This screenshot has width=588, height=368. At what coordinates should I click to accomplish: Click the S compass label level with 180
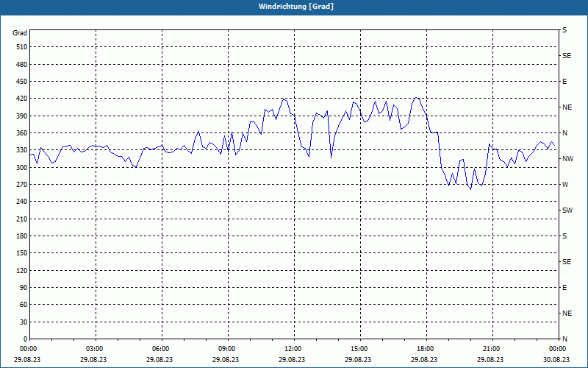(x=564, y=236)
